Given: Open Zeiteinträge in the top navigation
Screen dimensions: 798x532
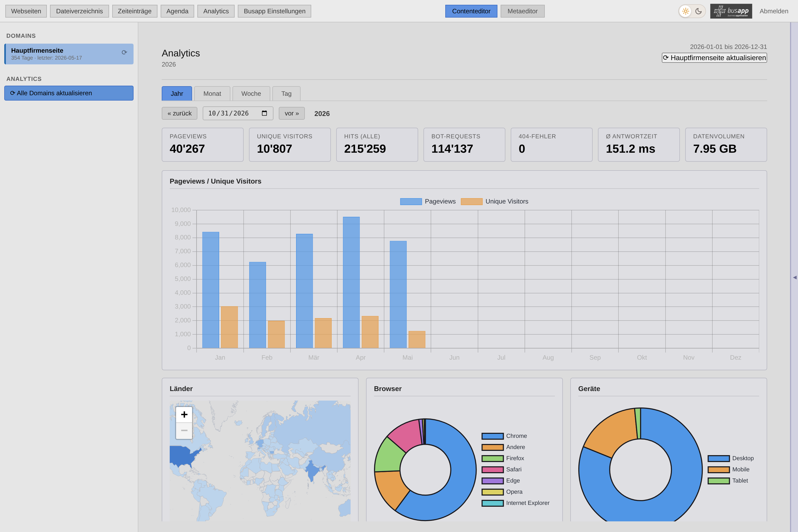Looking at the screenshot, I should coord(135,11).
